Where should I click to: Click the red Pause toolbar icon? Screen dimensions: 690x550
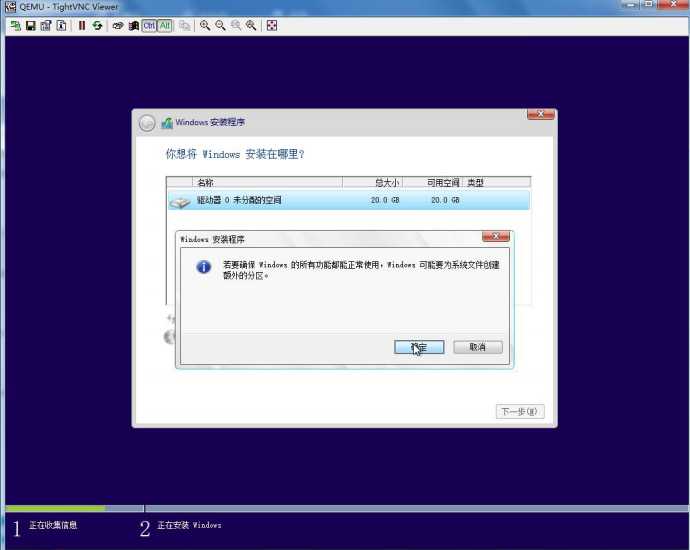(x=82, y=26)
